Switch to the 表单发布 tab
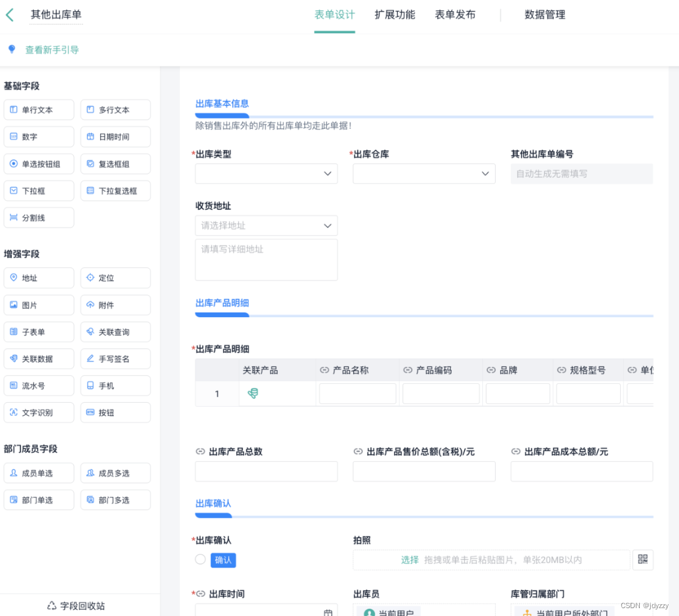 pos(455,15)
